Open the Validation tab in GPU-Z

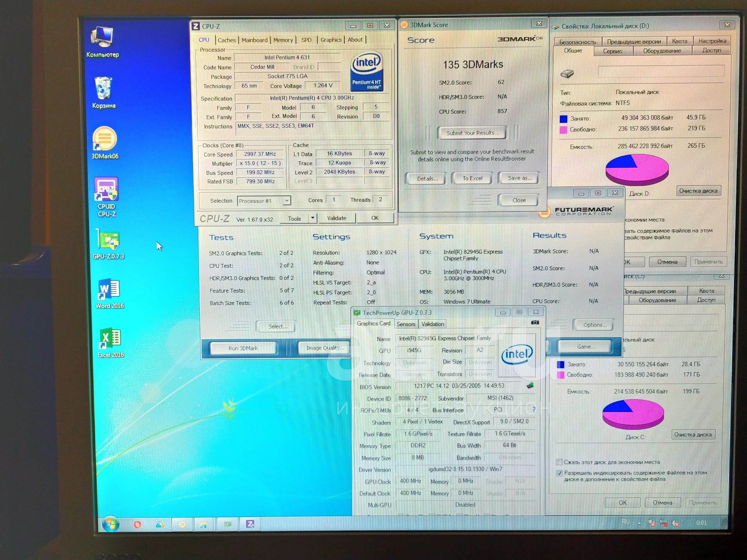[433, 324]
